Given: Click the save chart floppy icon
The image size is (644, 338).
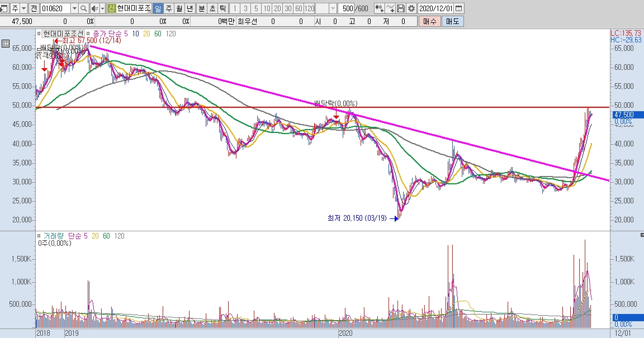Looking at the screenshot, I should pyautogui.click(x=401, y=8).
